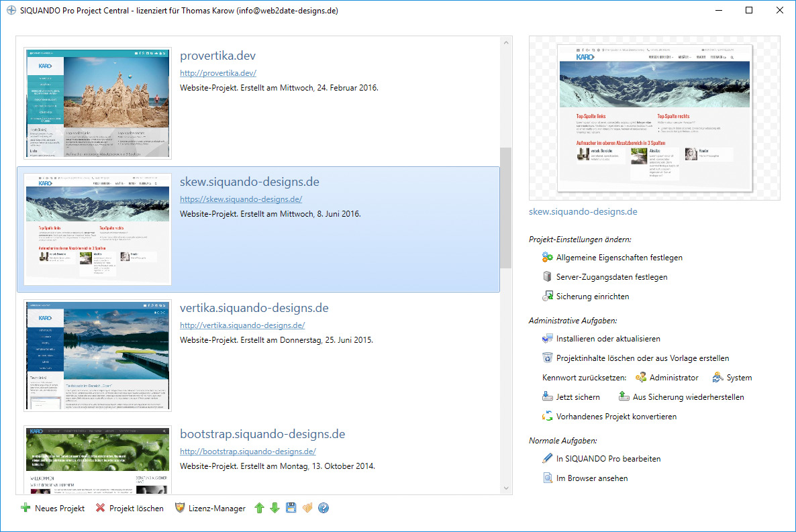Image resolution: width=796 pixels, height=532 pixels.
Task: Click the large skew project preview image
Action: click(654, 118)
